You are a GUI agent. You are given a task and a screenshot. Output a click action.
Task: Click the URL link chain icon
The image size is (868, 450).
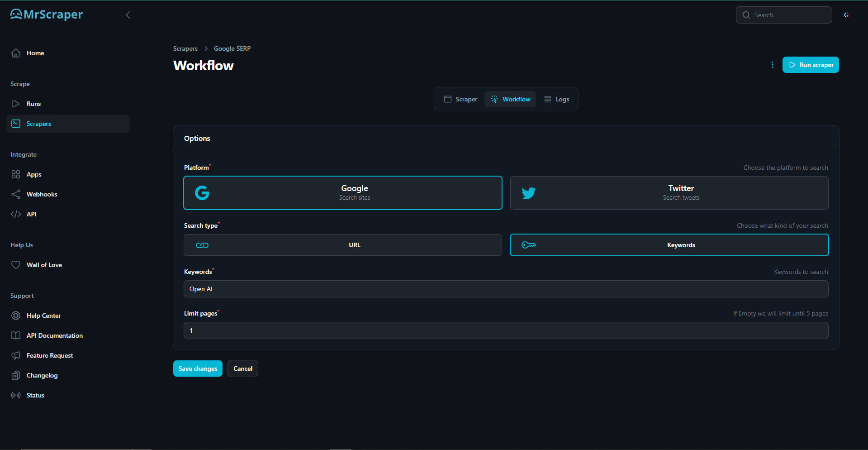tap(202, 245)
